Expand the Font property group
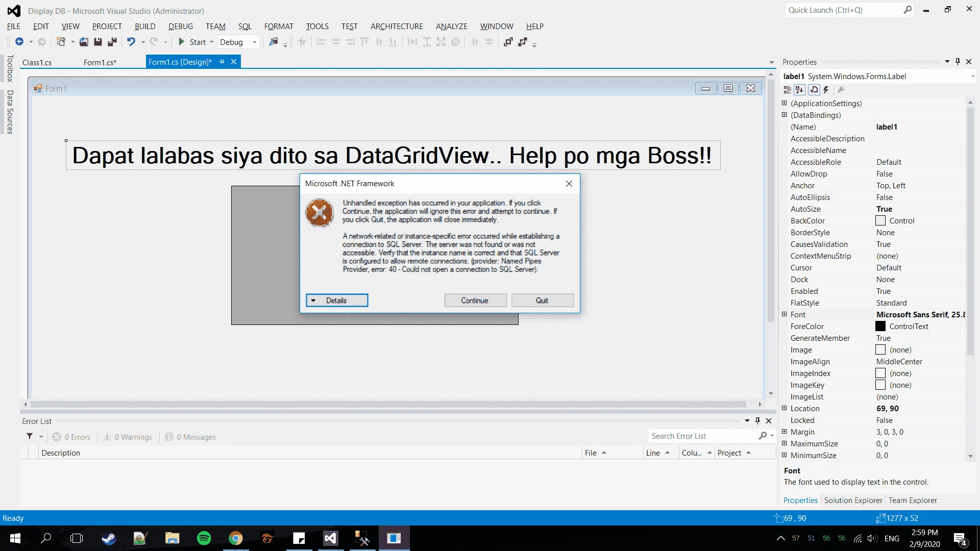 785,314
